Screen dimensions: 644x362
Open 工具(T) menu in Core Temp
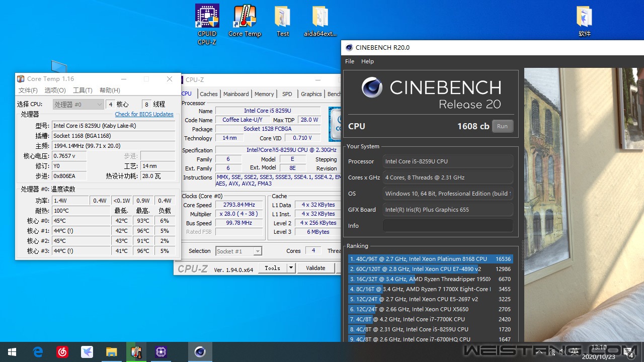pos(83,90)
